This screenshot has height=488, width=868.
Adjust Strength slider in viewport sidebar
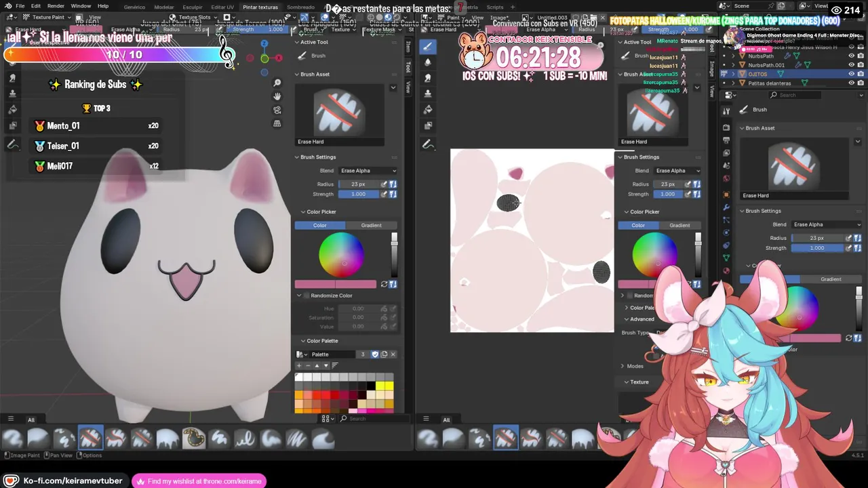[x=358, y=194]
